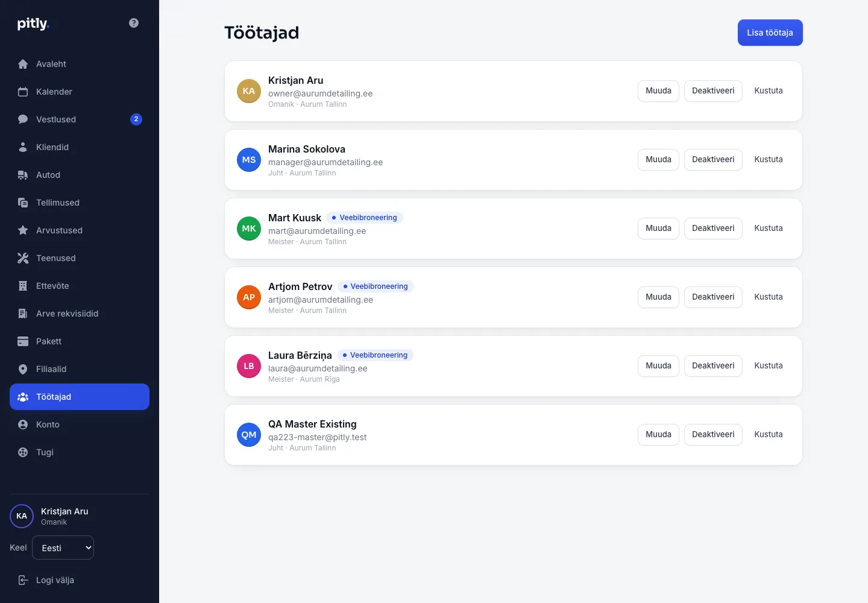Open the Töötajad menu item
This screenshot has height=603, width=868.
[x=80, y=397]
